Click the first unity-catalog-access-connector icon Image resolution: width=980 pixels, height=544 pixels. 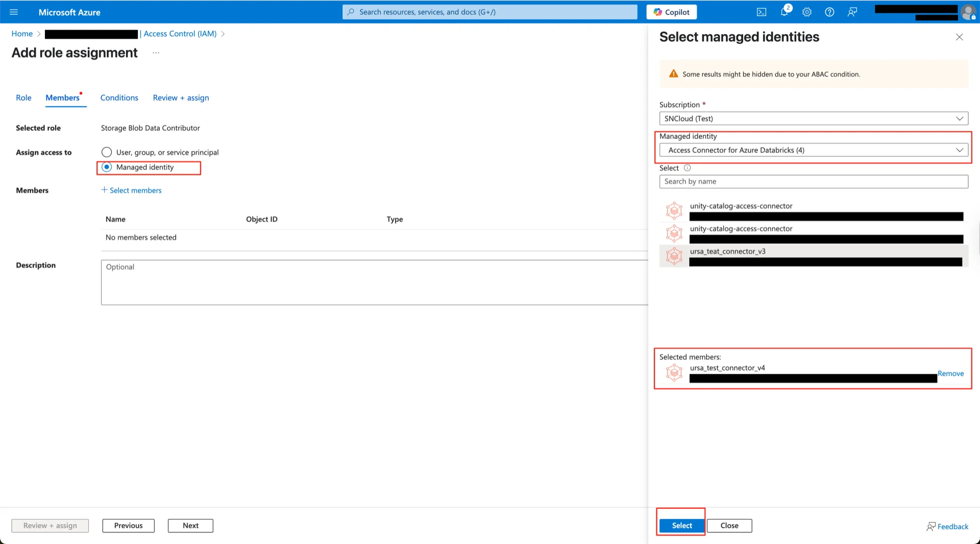674,210
